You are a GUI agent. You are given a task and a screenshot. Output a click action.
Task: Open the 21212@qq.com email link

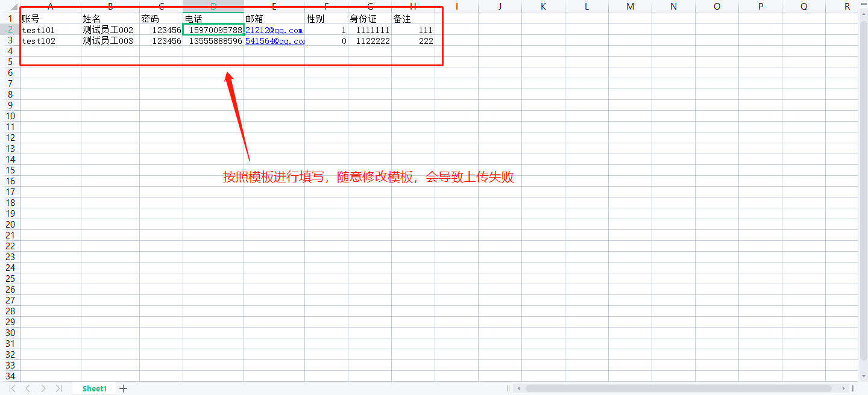[x=274, y=30]
